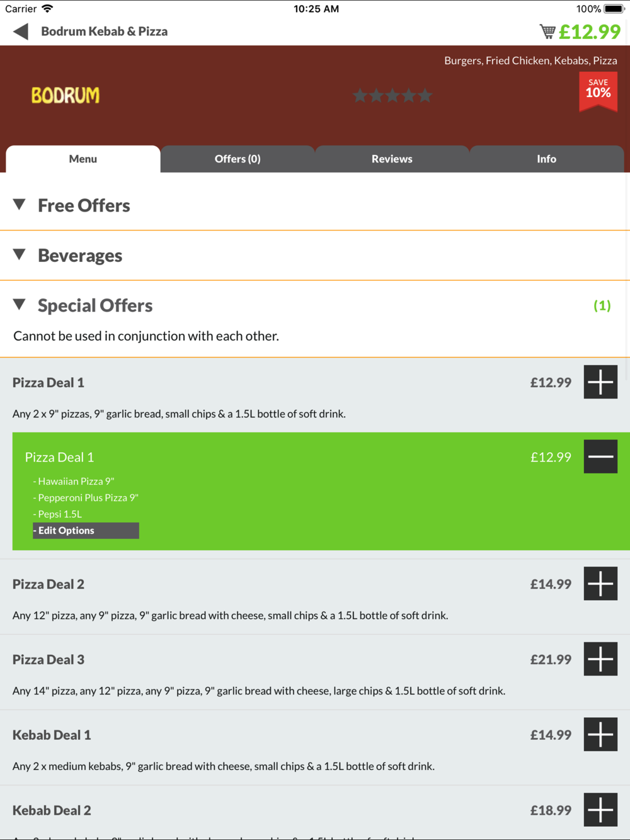
Task: Select the Menu tab
Action: click(83, 159)
